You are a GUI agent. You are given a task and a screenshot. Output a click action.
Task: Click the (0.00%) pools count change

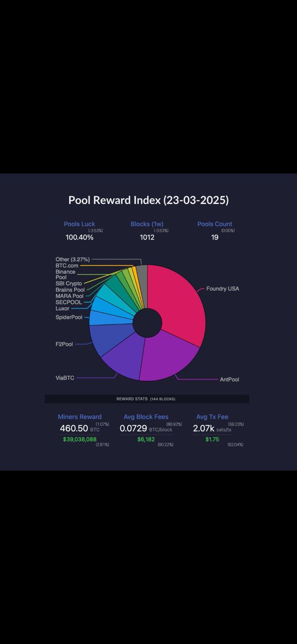(228, 230)
